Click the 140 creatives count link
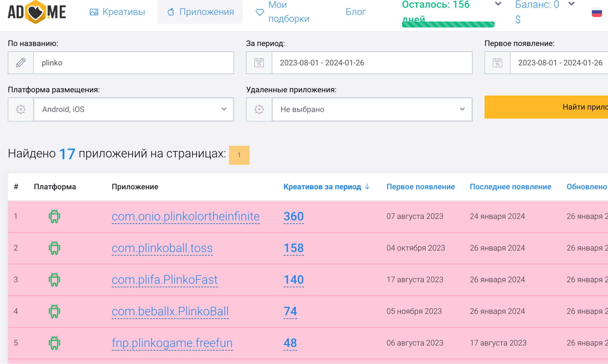This screenshot has width=608, height=364. tap(294, 280)
